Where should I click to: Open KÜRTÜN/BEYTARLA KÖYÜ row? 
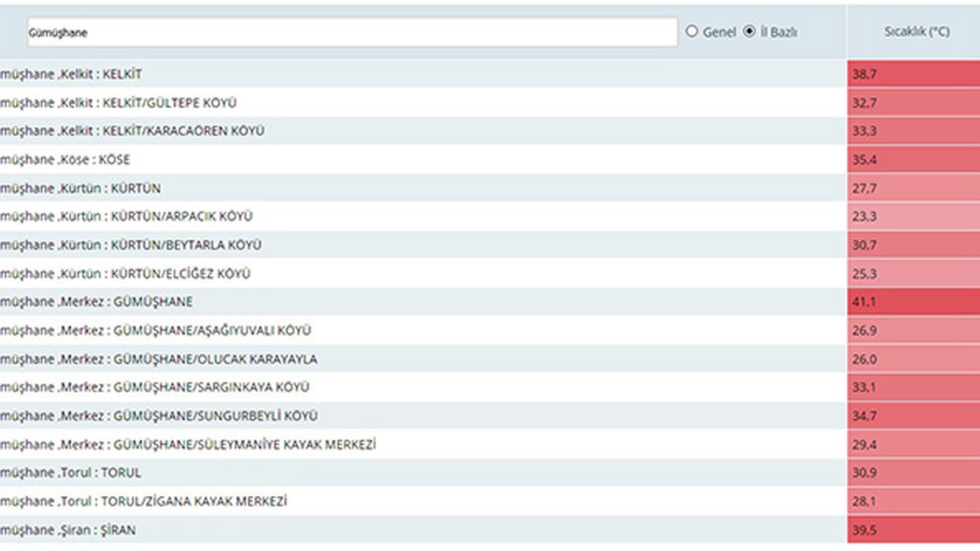click(x=131, y=245)
